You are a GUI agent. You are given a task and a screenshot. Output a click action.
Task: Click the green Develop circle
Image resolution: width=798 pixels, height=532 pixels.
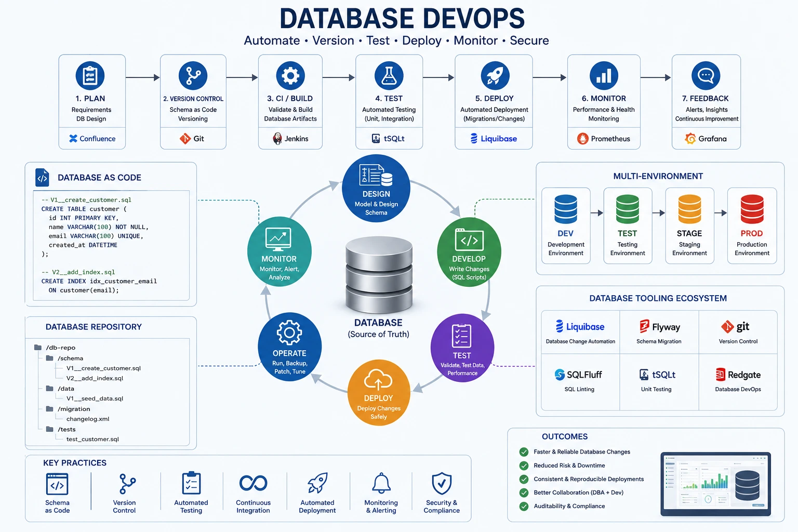pyautogui.click(x=469, y=252)
